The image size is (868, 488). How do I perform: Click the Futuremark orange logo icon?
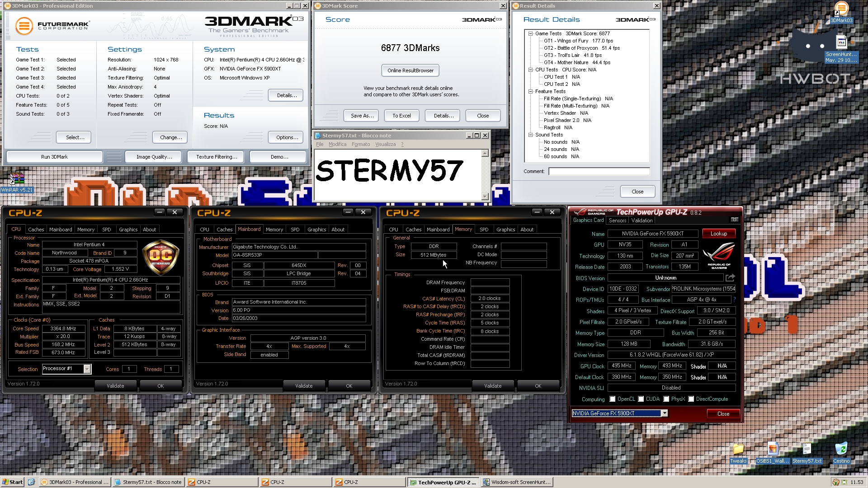[24, 26]
